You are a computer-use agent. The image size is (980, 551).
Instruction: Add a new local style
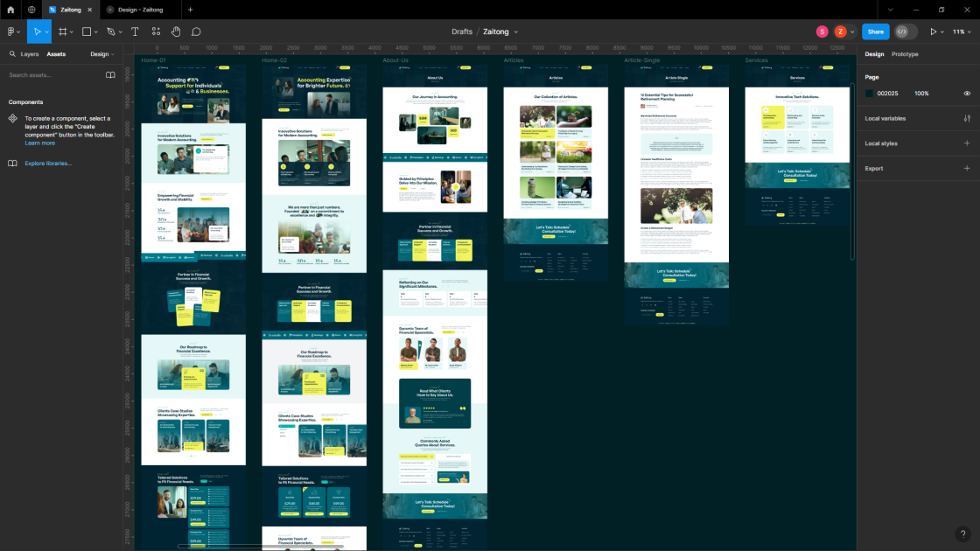click(x=967, y=143)
